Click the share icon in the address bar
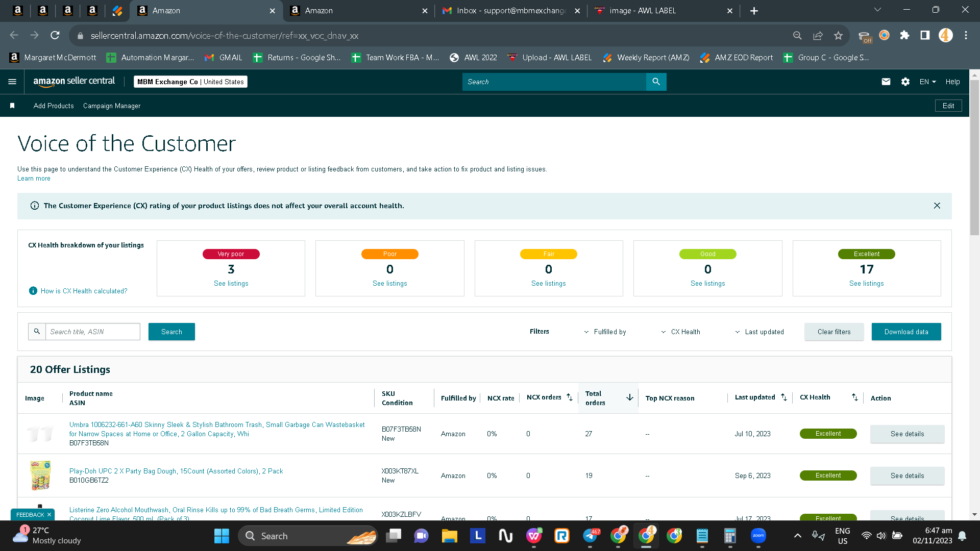 [x=818, y=35]
